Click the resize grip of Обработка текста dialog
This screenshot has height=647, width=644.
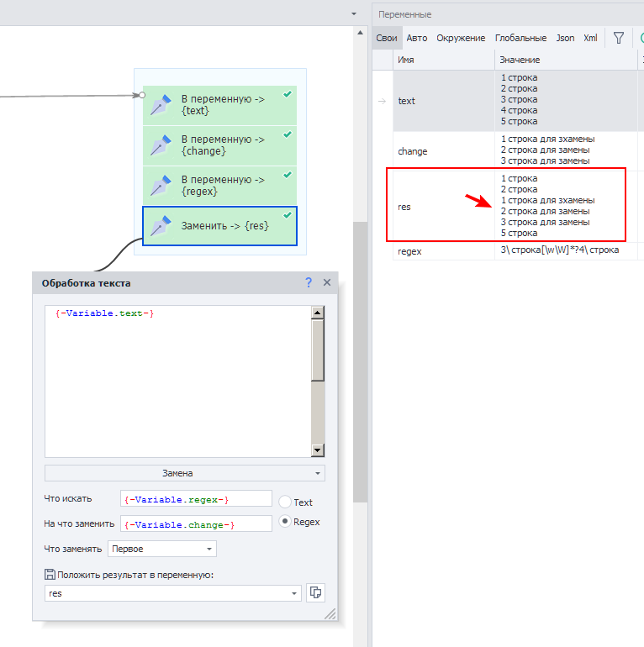[330, 613]
